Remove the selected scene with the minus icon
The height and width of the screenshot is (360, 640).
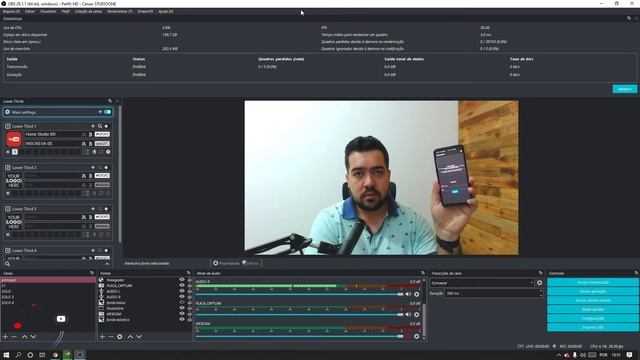click(x=14, y=337)
